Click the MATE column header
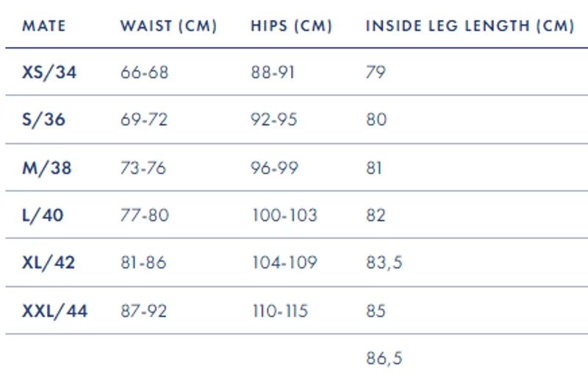 pos(44,26)
